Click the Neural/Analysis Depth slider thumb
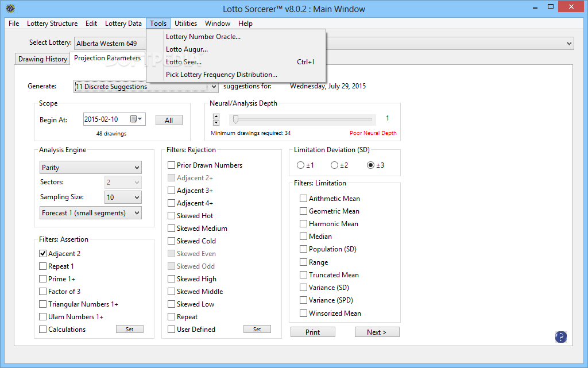Image resolution: width=588 pixels, height=368 pixels. click(235, 119)
